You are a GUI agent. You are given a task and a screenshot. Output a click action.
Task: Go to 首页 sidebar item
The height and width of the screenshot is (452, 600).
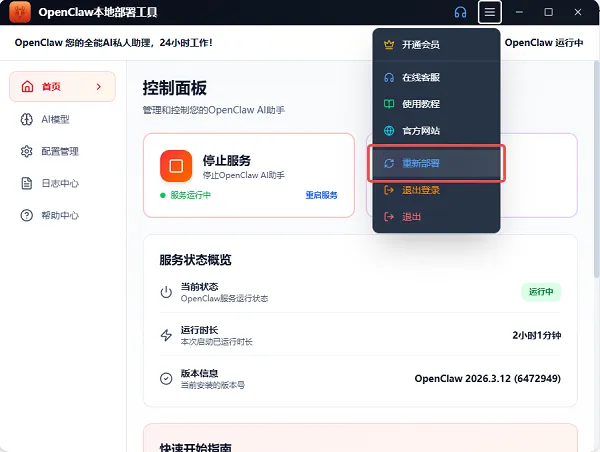pyautogui.click(x=62, y=86)
